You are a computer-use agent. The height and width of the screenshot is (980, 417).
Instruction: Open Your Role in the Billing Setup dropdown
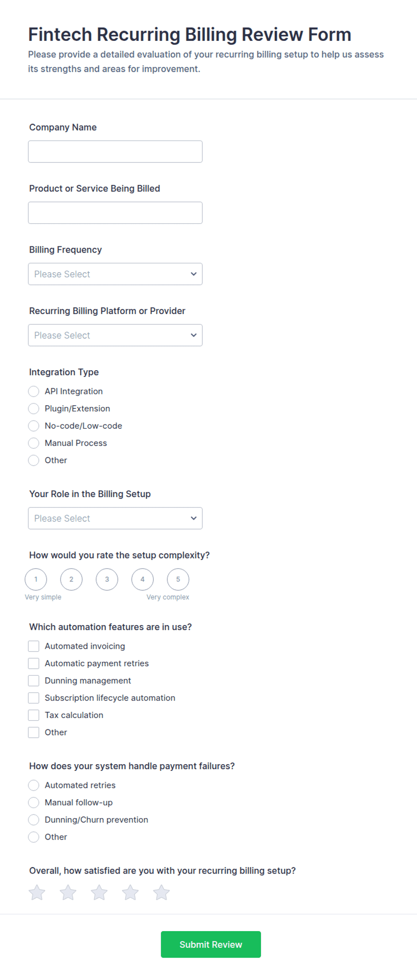115,518
